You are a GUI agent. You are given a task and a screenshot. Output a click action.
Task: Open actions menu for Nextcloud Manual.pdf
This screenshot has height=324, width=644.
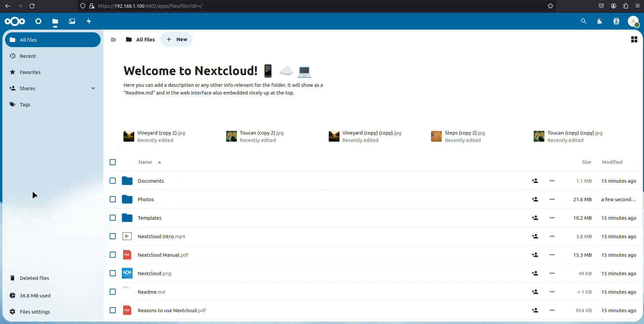(552, 255)
